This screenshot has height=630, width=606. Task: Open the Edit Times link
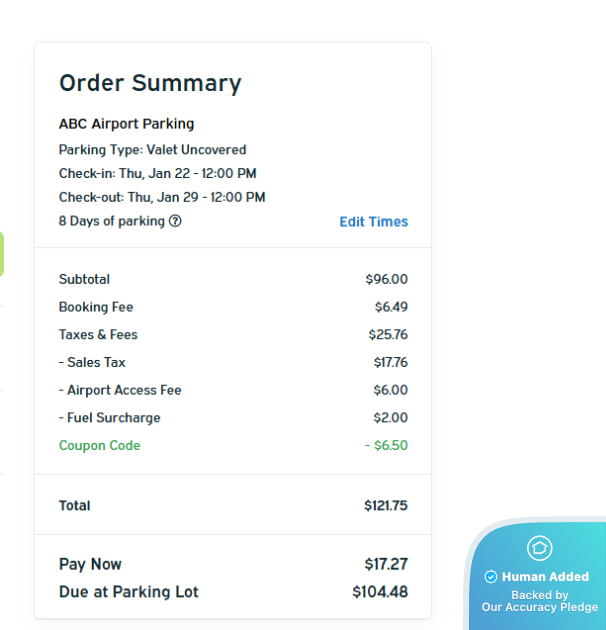(373, 222)
